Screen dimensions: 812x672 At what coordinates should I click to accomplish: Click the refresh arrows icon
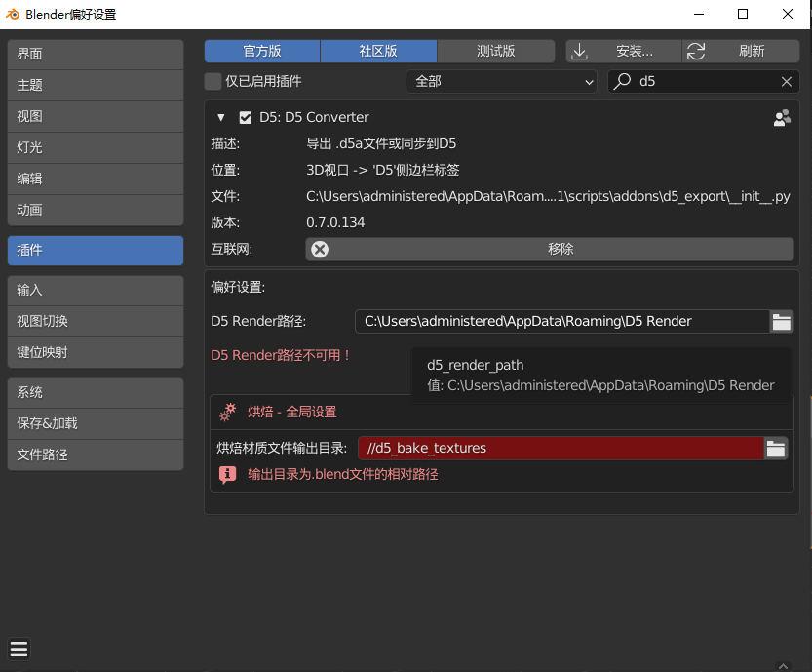695,52
